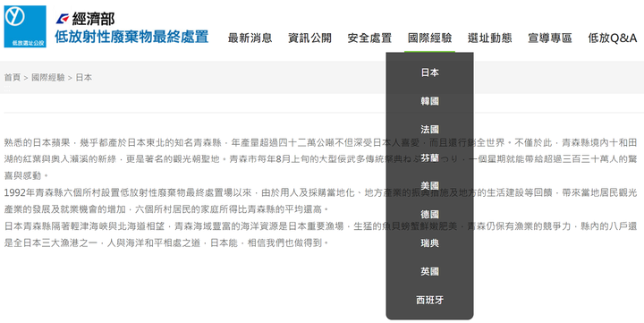Open the 資訊公開 menu
The width and height of the screenshot is (644, 323).
309,38
